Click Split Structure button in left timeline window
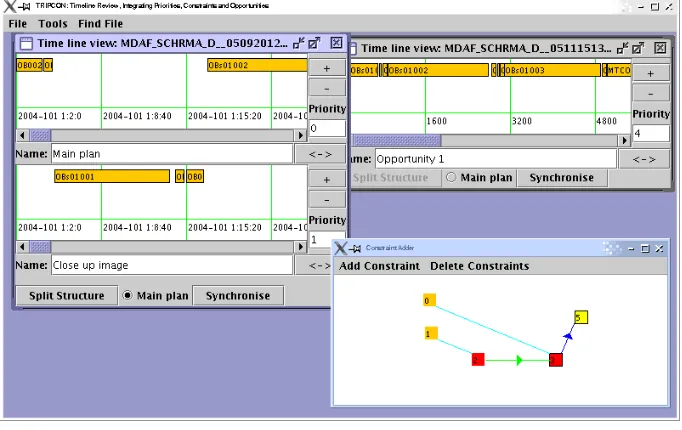 [x=67, y=296]
